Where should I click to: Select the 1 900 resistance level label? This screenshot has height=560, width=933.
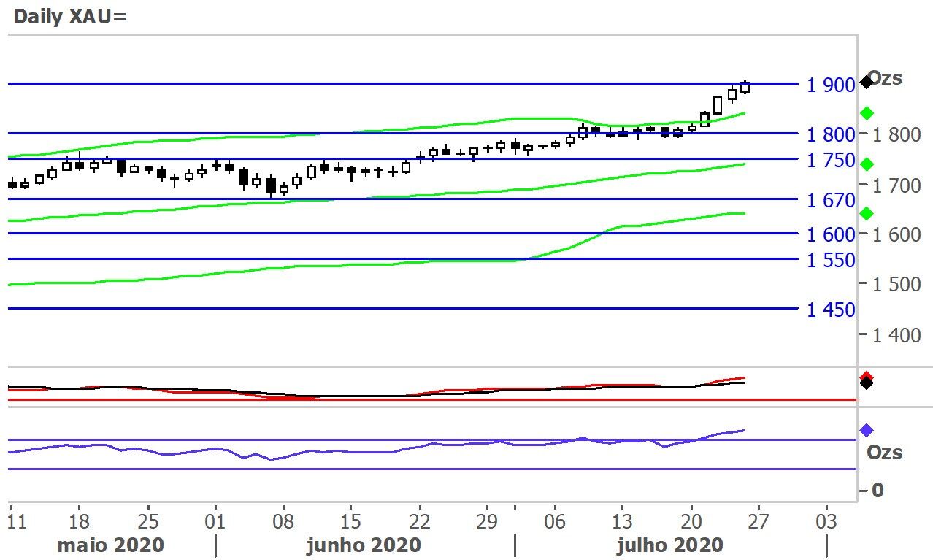pyautogui.click(x=831, y=85)
